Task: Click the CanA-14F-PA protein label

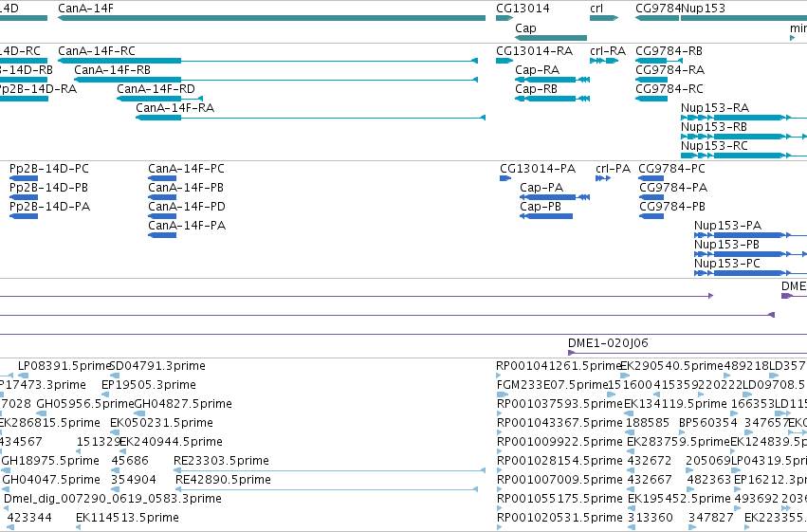Action: pos(187,226)
